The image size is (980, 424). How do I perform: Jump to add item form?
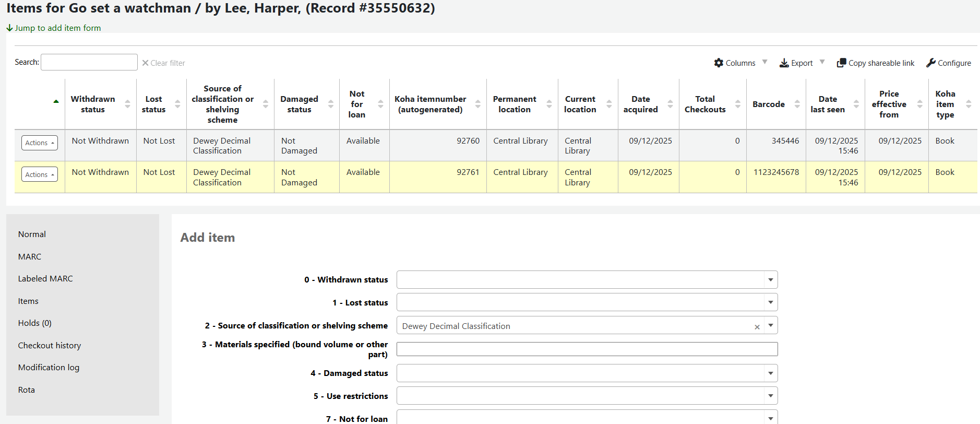coord(57,28)
